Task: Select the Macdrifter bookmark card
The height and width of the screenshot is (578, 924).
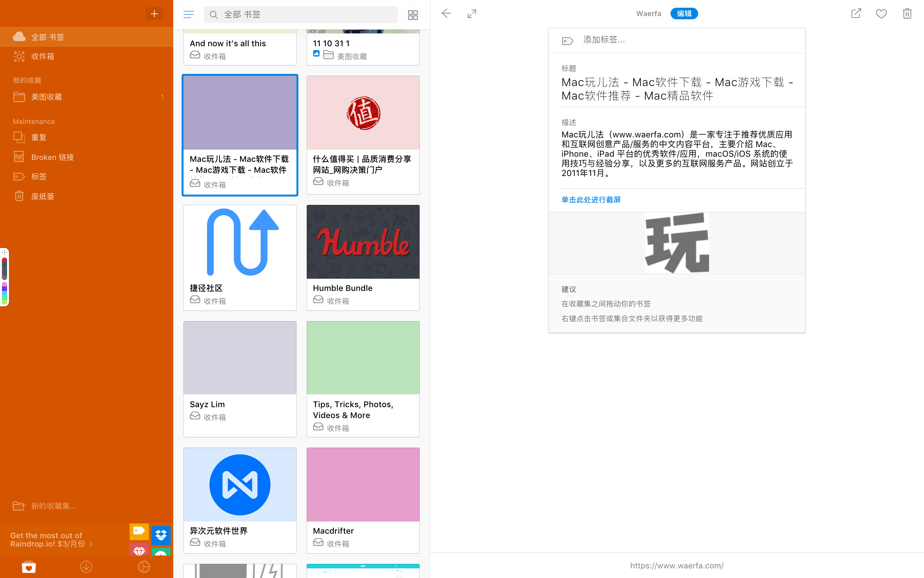Action: click(x=363, y=500)
